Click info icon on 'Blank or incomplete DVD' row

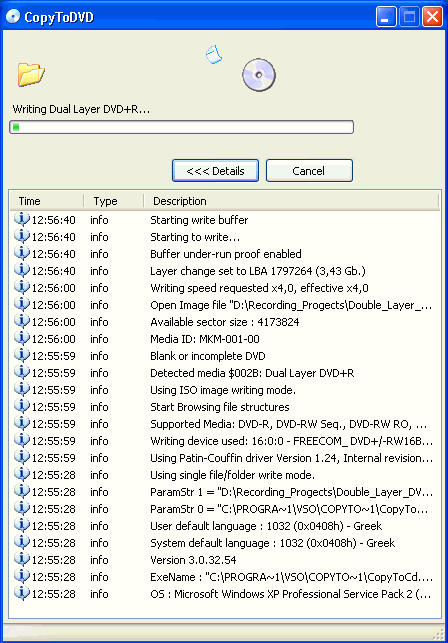(x=22, y=356)
